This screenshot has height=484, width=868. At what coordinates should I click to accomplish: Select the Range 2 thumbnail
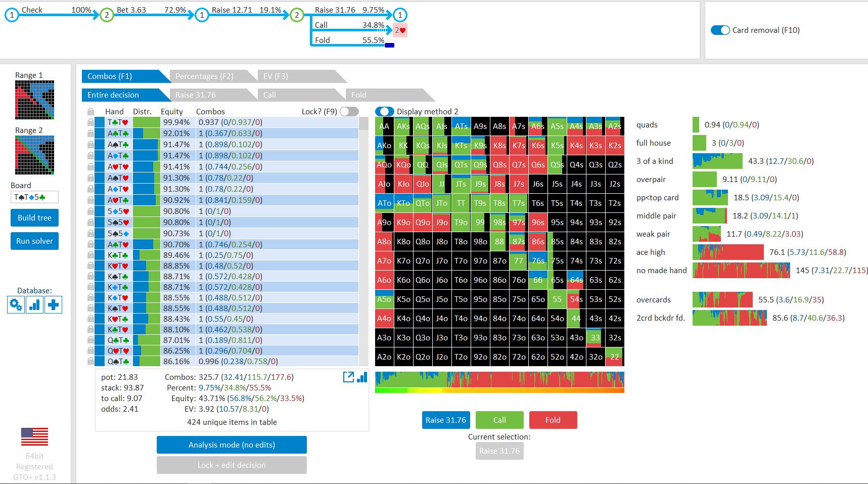[34, 155]
